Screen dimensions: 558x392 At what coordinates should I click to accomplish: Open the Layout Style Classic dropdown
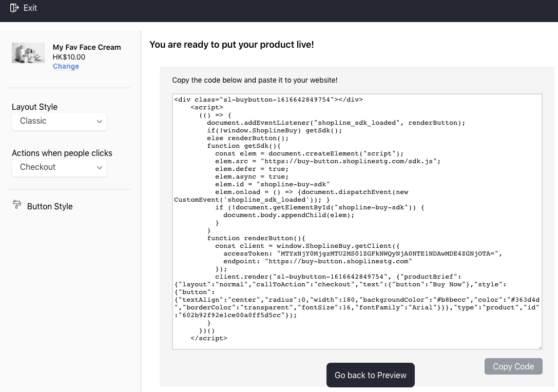pos(60,121)
